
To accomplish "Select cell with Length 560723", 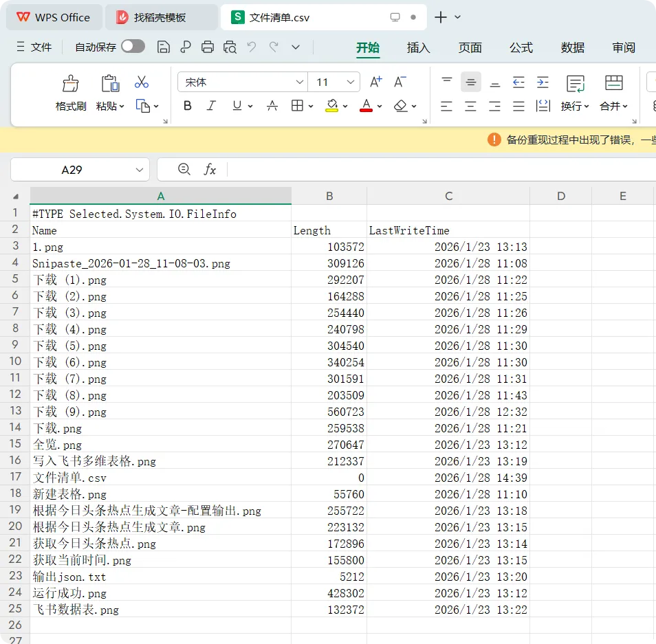I will coord(329,412).
